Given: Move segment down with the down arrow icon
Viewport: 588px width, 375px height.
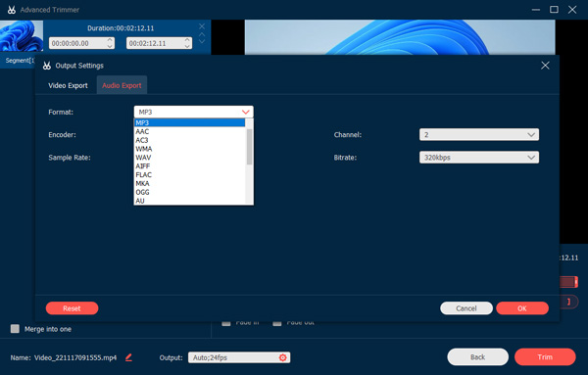Looking at the screenshot, I should [202, 41].
